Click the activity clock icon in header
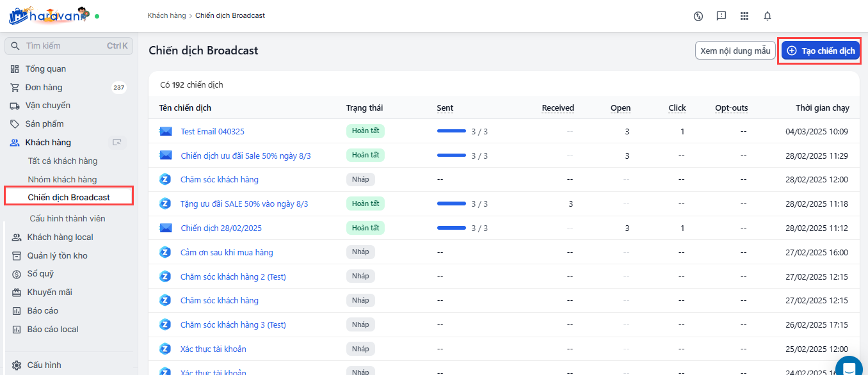 [x=698, y=16]
